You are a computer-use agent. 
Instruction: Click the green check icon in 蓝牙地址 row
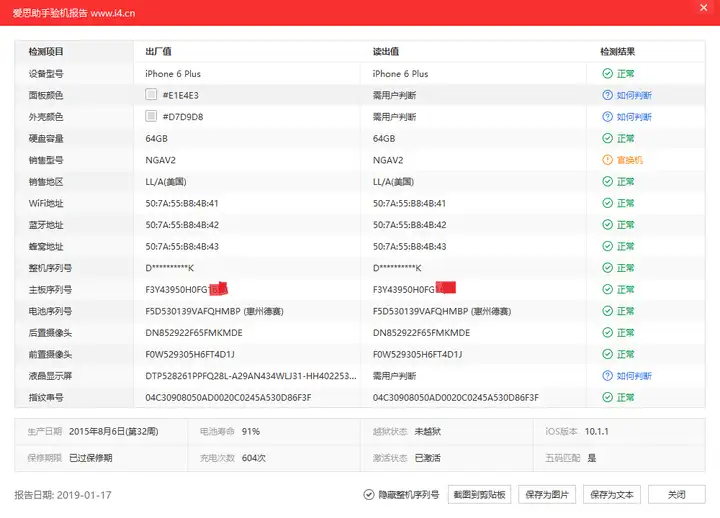pyautogui.click(x=607, y=225)
